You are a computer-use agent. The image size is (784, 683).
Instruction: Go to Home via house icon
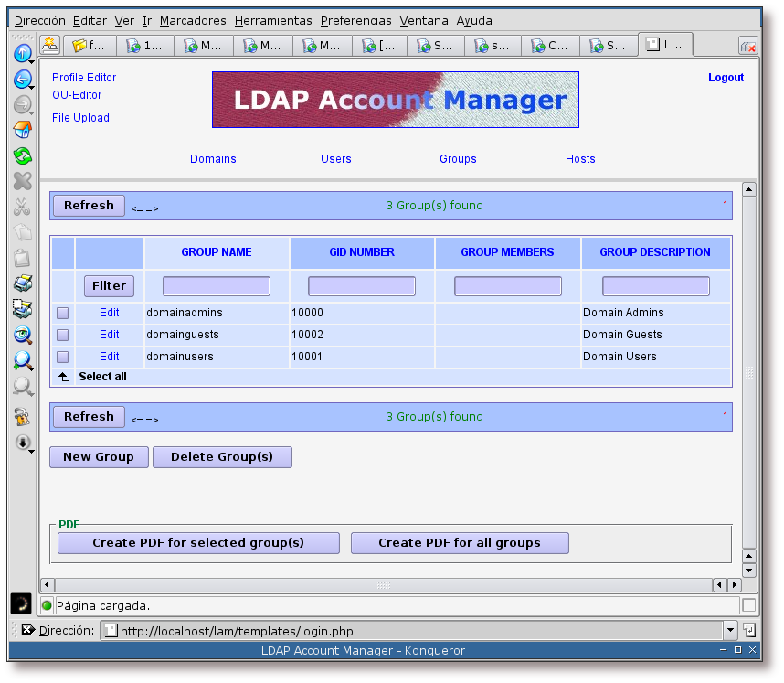click(x=22, y=130)
